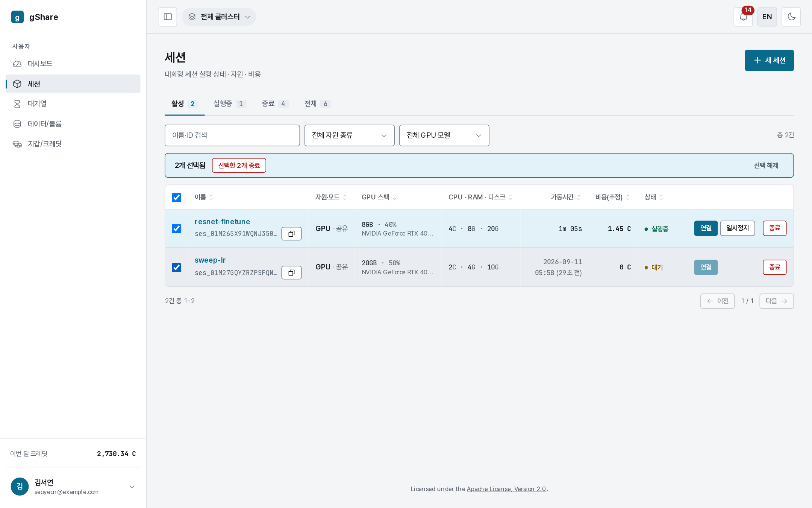
Task: Copy the resnet-finetune session ID
Action: 291,234
